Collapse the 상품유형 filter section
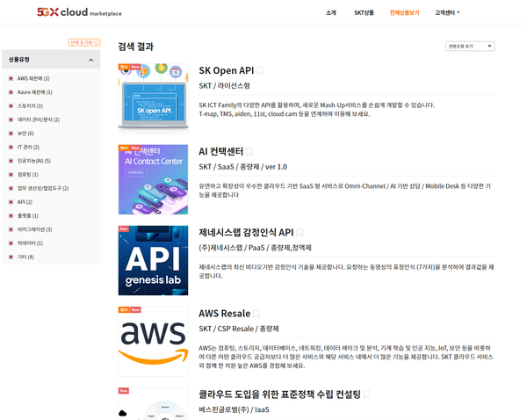Screen dimensions: 527x420 (90, 60)
